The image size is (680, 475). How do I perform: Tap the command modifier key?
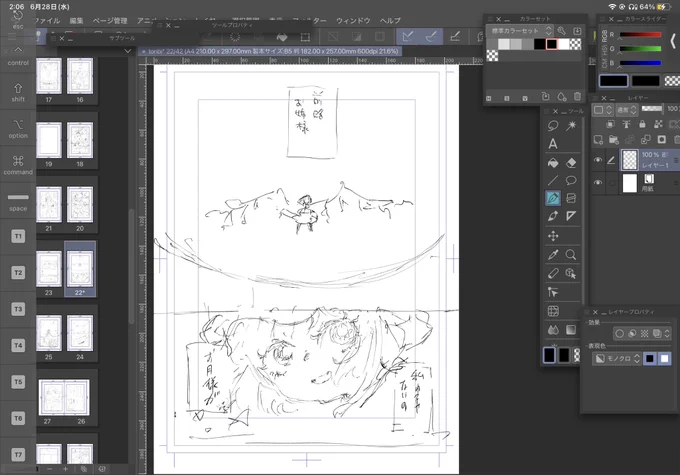pyautogui.click(x=18, y=165)
